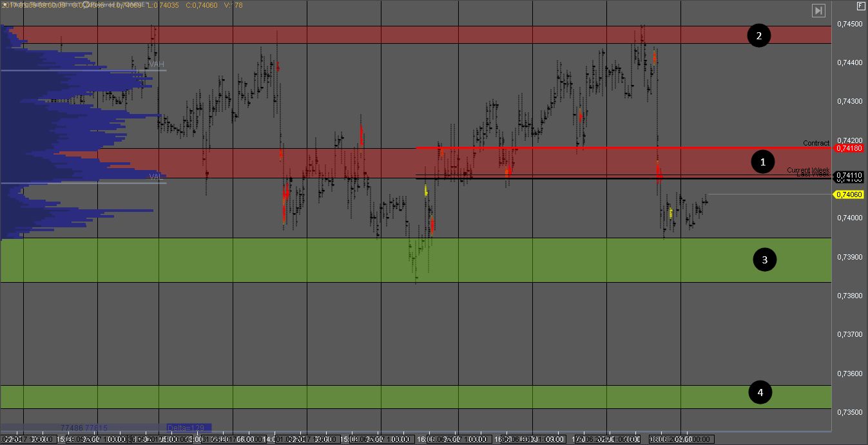
Task: Click the boxed F icon in corner
Action: [x=861, y=6]
